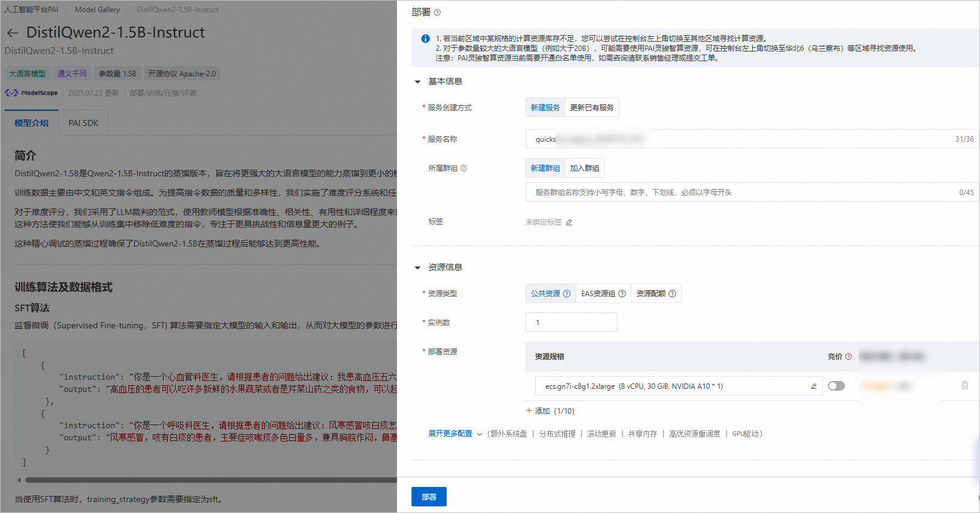Click the help icon beside 竞价 header
The width and height of the screenshot is (980, 513).
(x=848, y=357)
